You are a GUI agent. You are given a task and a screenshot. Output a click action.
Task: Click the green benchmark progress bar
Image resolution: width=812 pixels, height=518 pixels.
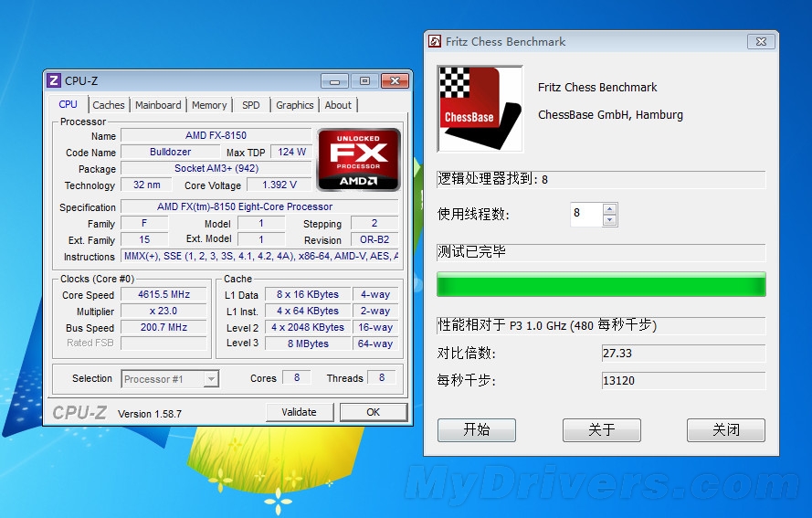[x=601, y=285]
